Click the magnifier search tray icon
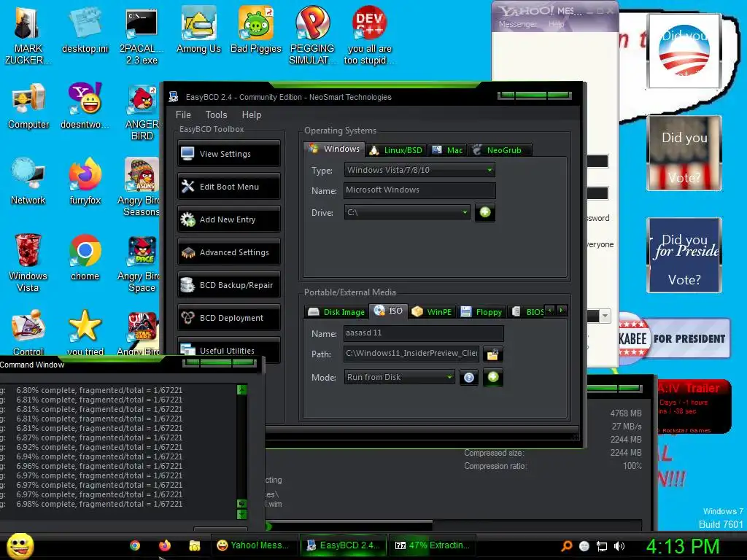Viewport: 747px width, 560px height. (x=566, y=546)
